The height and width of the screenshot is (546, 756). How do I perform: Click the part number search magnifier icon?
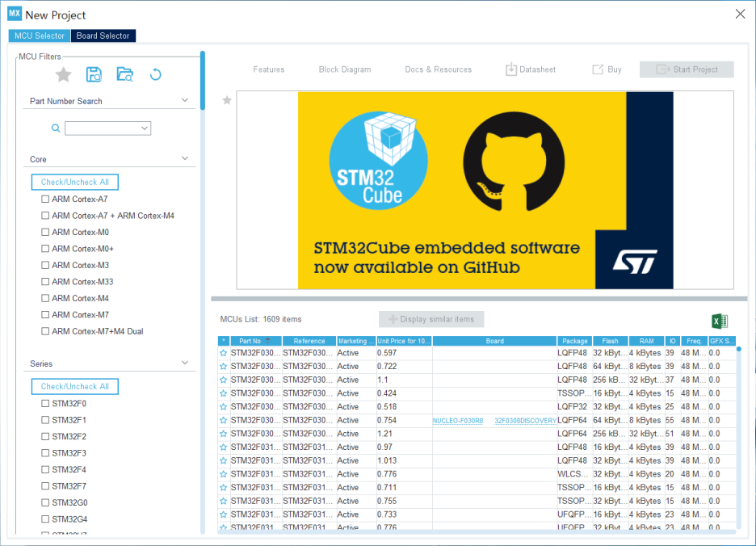(x=56, y=128)
